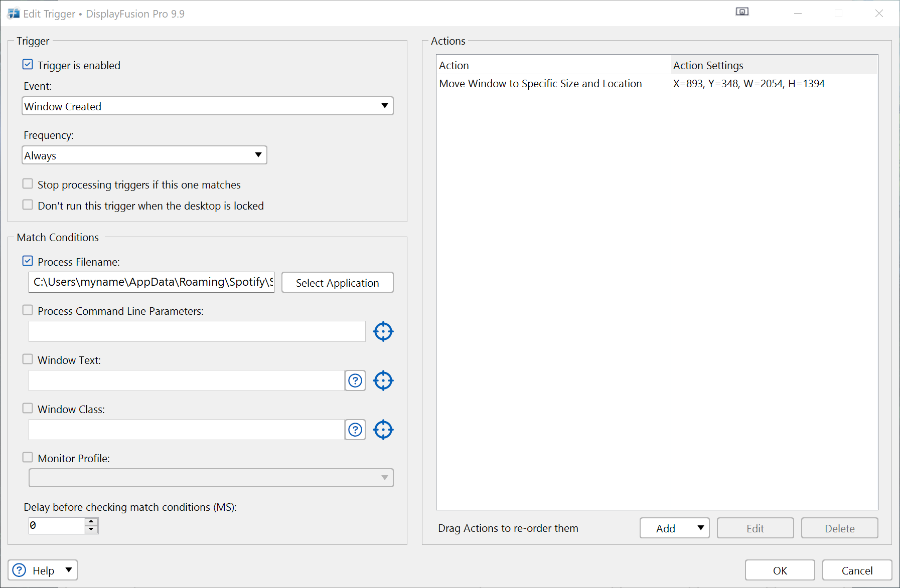Select the 'Move Window to Specific Size' action row
900x588 pixels.
pos(540,84)
